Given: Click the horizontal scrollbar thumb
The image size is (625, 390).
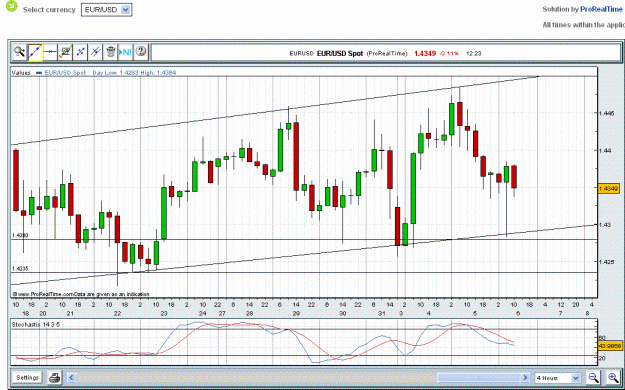Looking at the screenshot, I should coord(479,377).
